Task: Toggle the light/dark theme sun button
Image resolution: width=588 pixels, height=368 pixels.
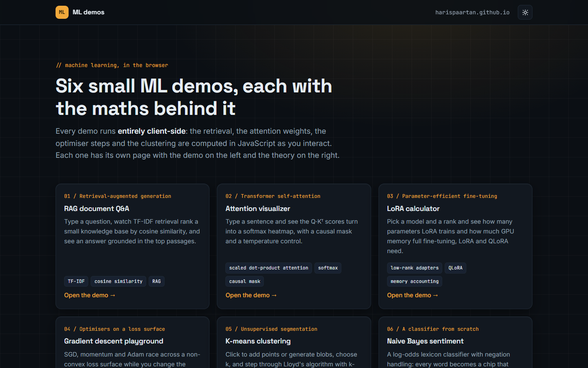Action: (525, 12)
